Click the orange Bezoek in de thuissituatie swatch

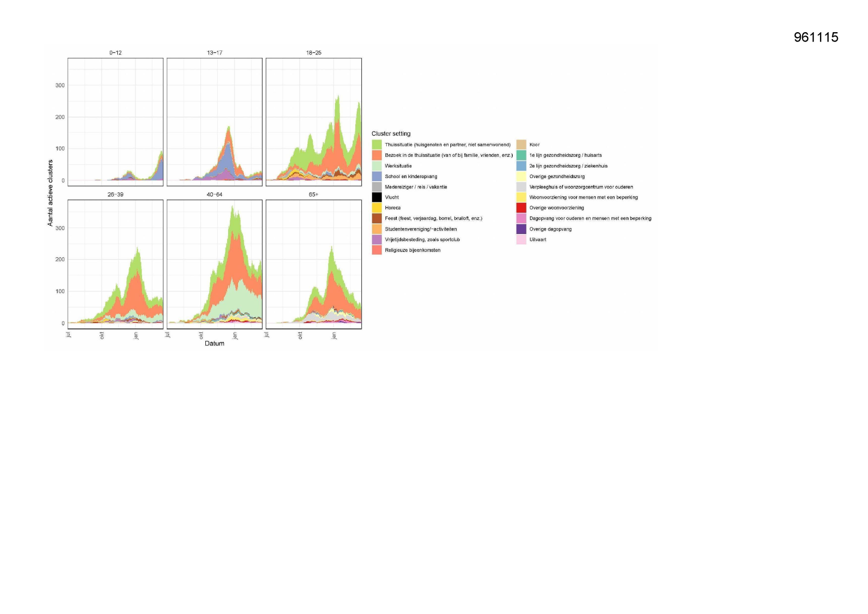(377, 155)
